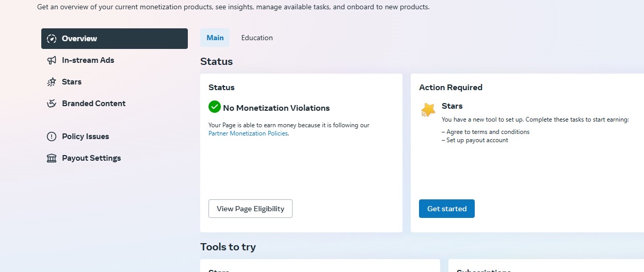This screenshot has height=272, width=644.
Task: Open the Overview section
Action: pos(115,39)
